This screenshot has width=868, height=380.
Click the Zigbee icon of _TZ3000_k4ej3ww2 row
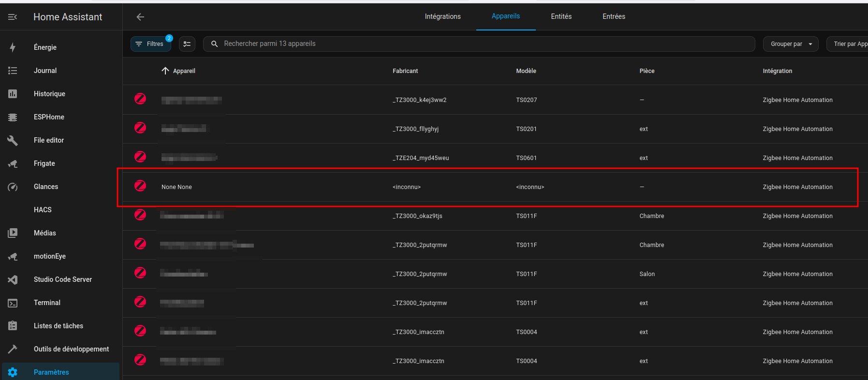point(140,99)
